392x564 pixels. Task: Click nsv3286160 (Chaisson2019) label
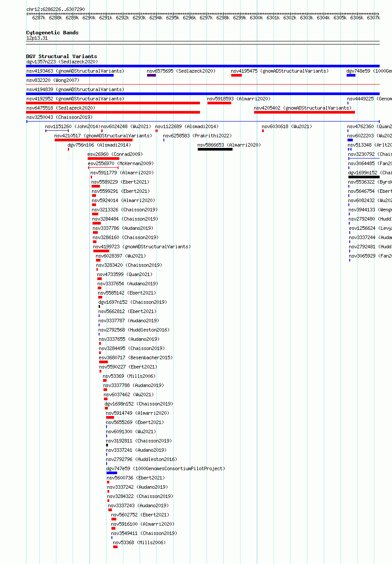coord(126,237)
